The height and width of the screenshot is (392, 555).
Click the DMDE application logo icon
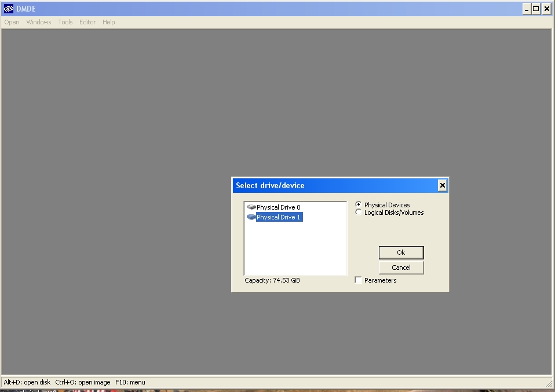[9, 9]
